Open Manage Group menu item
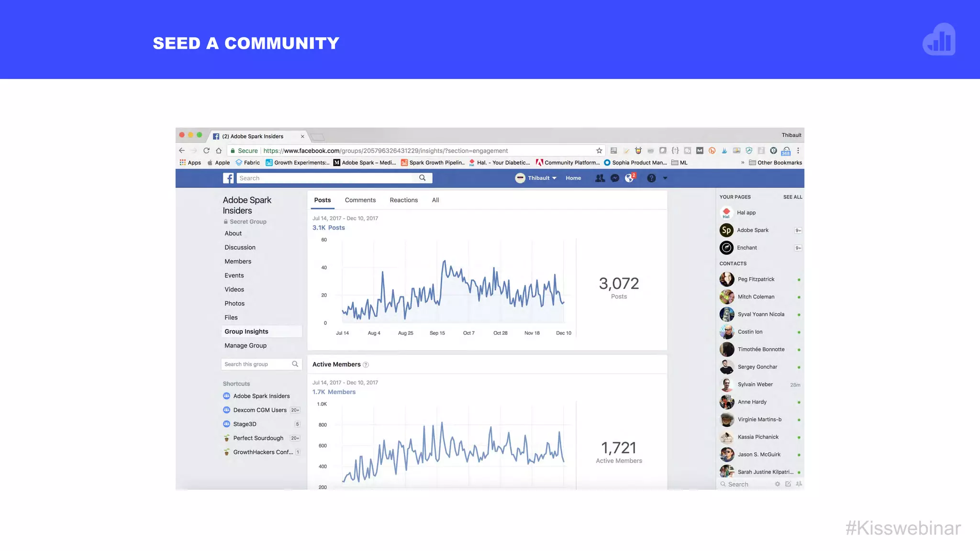The height and width of the screenshot is (551, 980). point(245,345)
